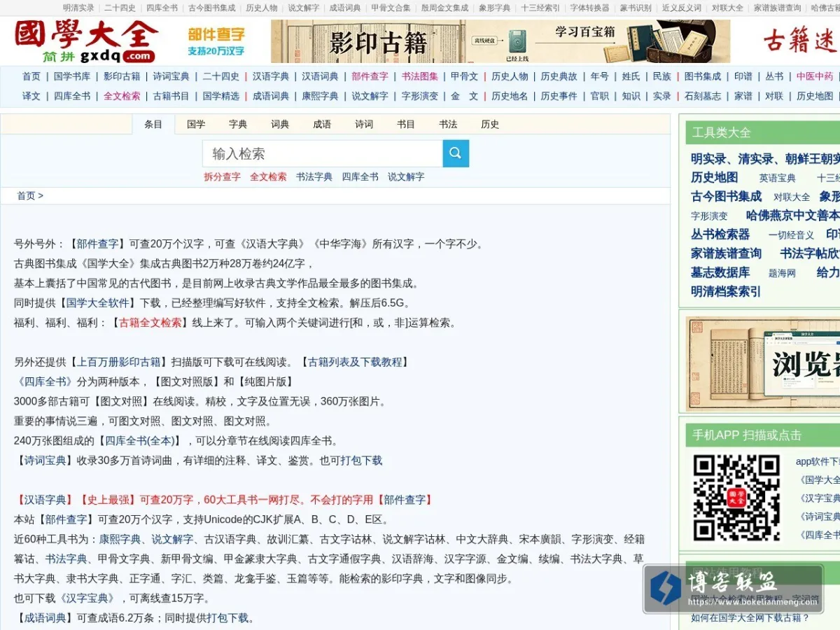Click 首页 in the breadcrumb
The image size is (840, 630).
(26, 196)
